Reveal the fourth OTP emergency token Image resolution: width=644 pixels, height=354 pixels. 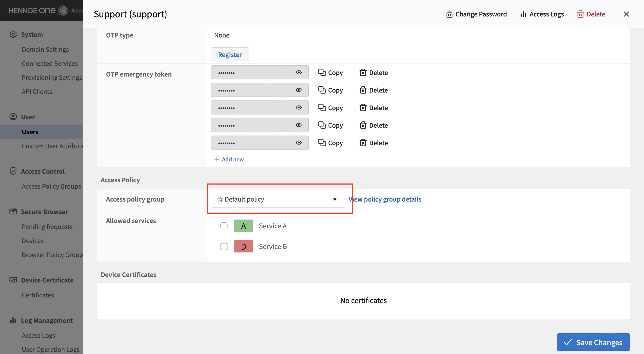[299, 125]
